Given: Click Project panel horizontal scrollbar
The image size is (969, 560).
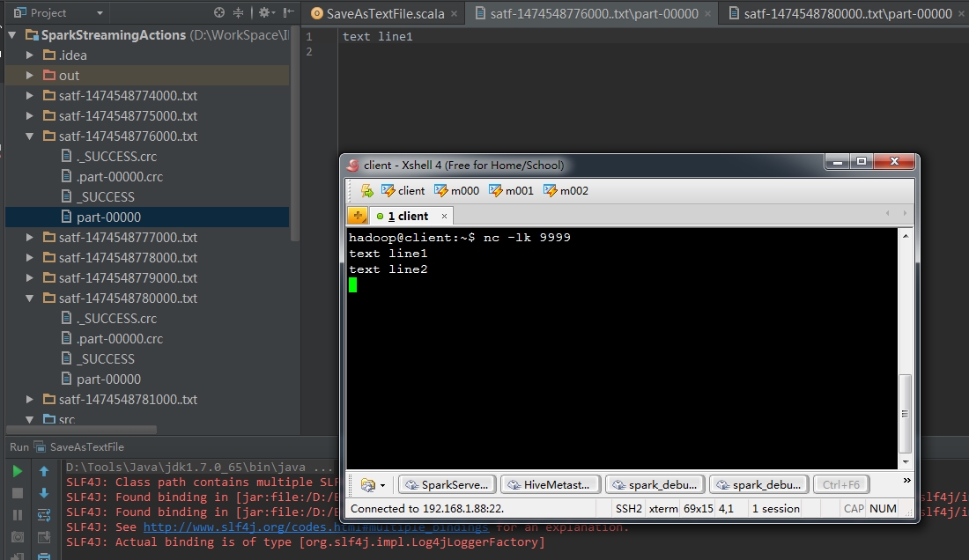Looking at the screenshot, I should pos(81,429).
